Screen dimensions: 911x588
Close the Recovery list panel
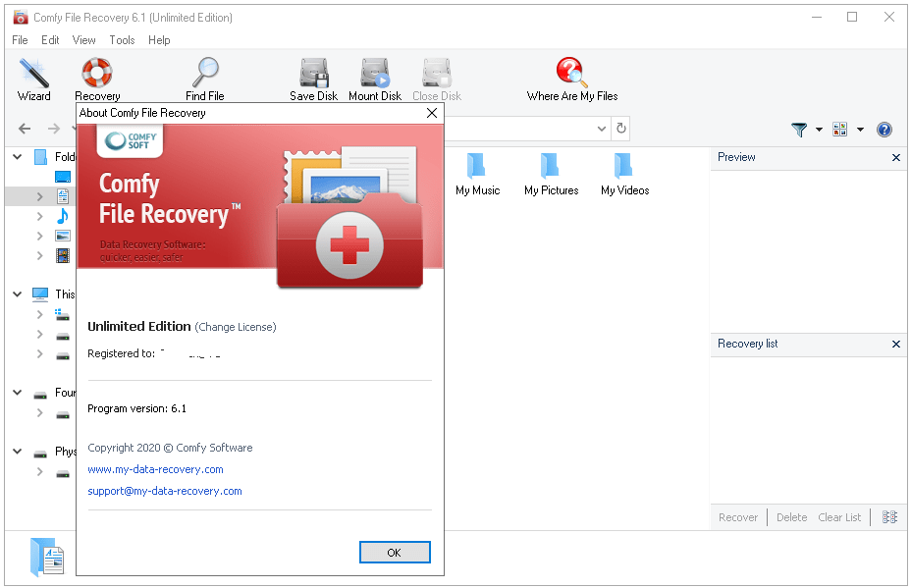pos(896,344)
